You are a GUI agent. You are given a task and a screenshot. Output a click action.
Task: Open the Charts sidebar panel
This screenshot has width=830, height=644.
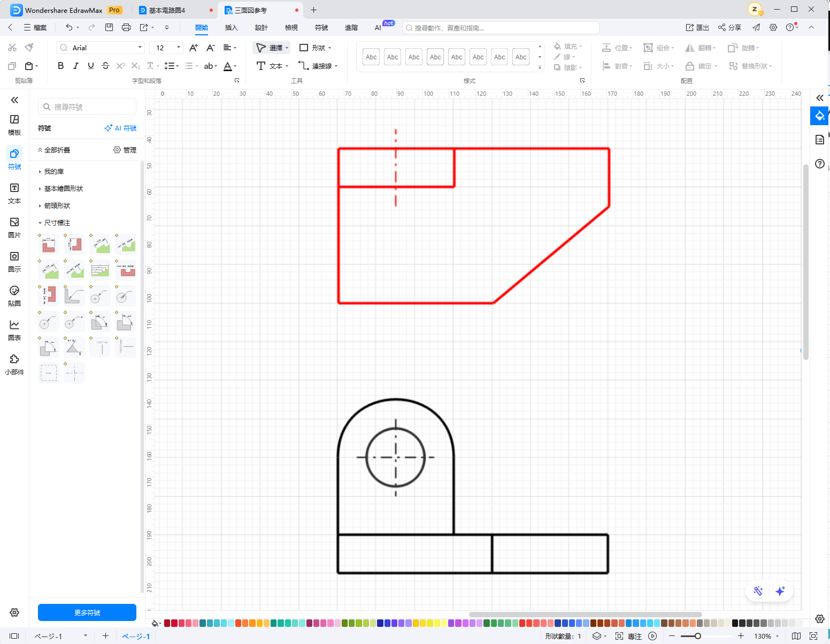pos(14,329)
